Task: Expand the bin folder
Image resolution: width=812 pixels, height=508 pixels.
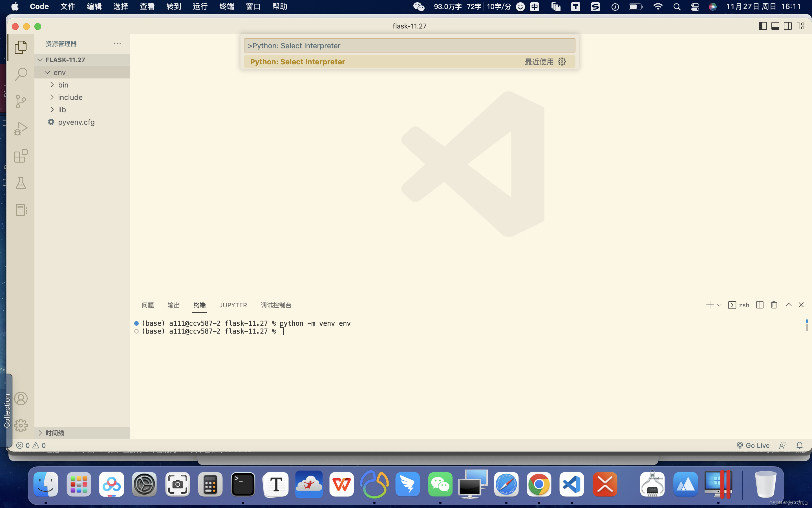Action: [x=82, y=85]
